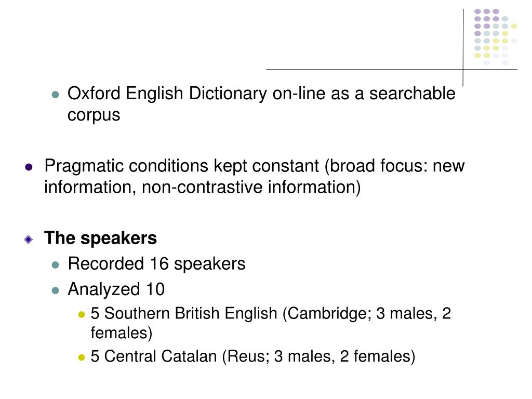
Task: Click the line Recorded 16 speakers
Action: click(156, 263)
